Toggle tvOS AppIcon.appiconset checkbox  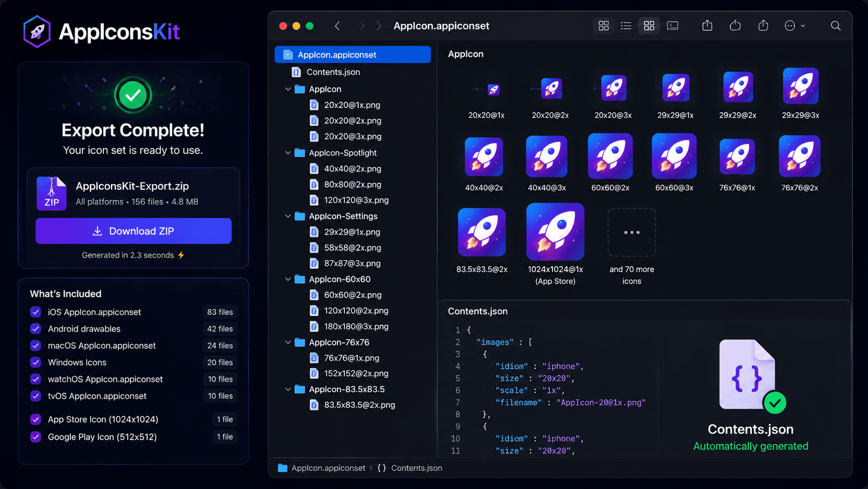click(x=35, y=396)
